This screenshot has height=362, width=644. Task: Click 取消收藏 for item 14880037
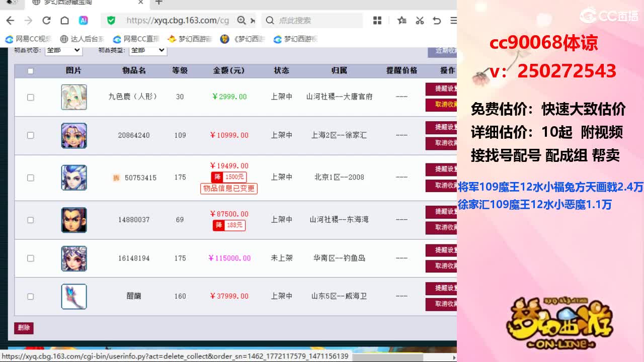[x=441, y=228]
